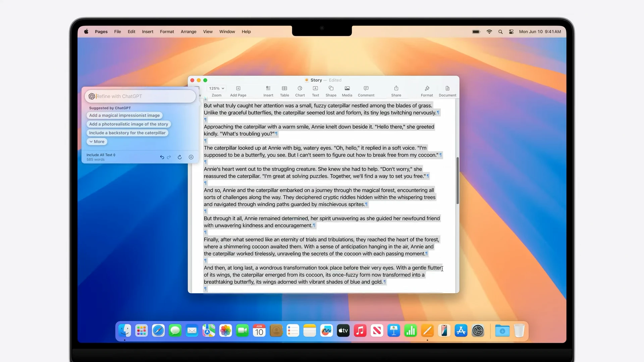The image size is (644, 362).
Task: Select "Add a magical impressionist image" suggestion
Action: click(x=124, y=115)
